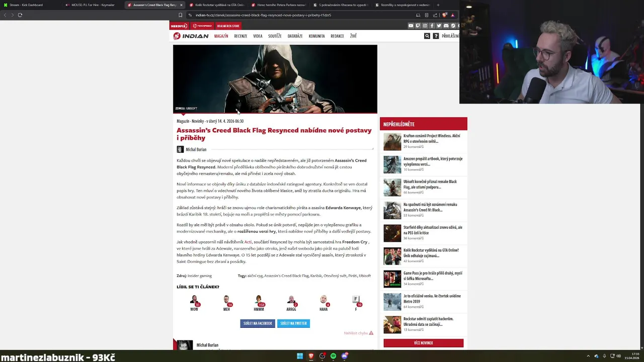
Task: Click the 'akční rpg' tag
Action: pos(255,276)
